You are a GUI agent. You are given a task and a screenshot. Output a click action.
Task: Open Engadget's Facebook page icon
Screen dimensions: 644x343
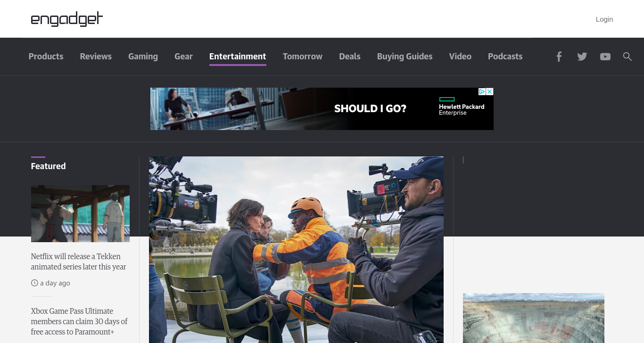pyautogui.click(x=559, y=57)
